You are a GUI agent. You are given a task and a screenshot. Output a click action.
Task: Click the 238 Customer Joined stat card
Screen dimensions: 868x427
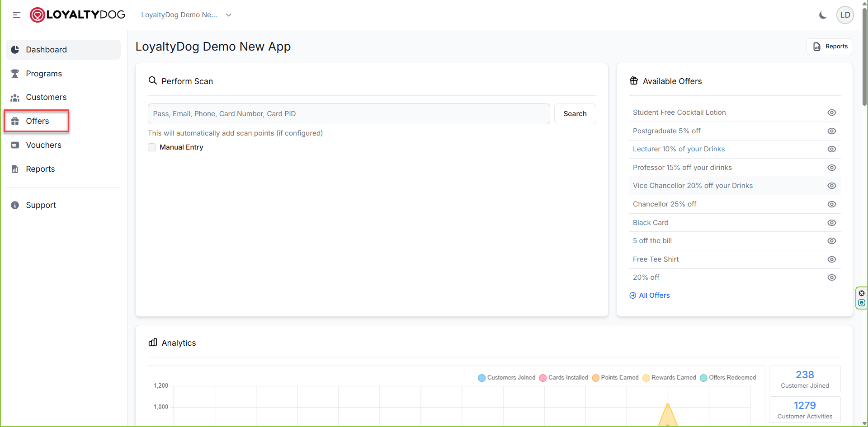805,379
